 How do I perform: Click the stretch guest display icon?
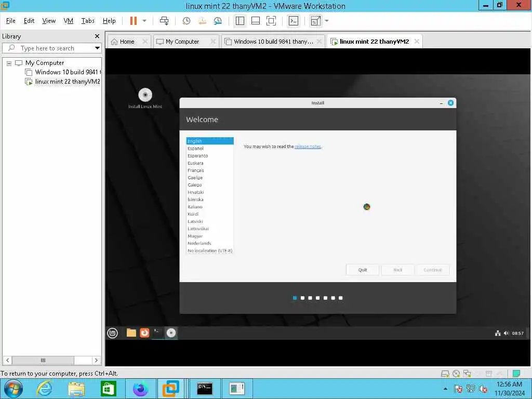tap(316, 21)
